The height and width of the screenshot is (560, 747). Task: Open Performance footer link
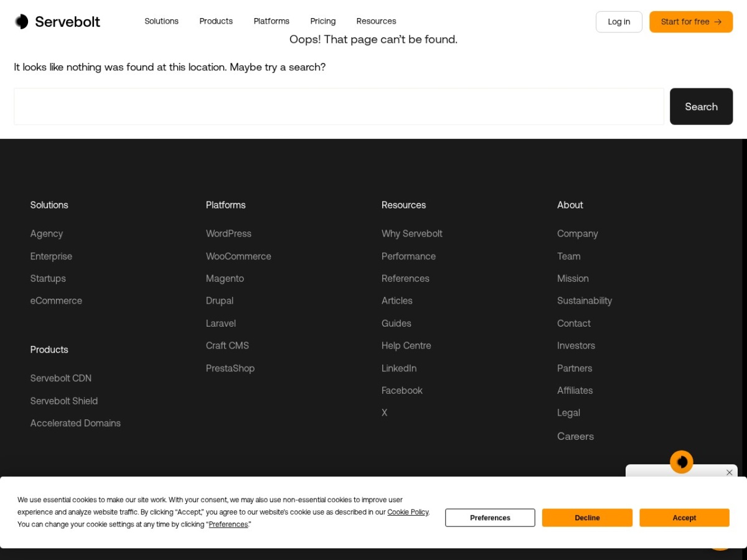pos(408,256)
